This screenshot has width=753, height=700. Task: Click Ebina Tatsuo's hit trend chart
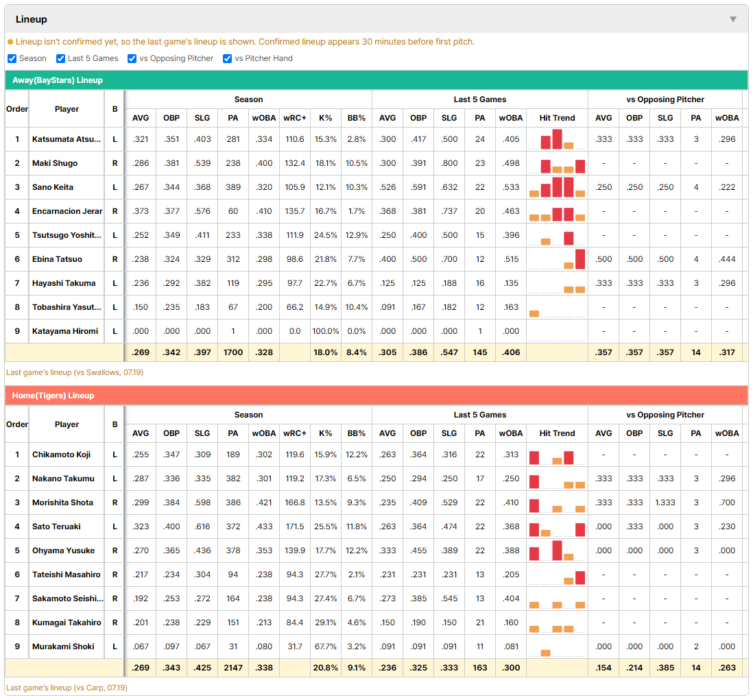(x=557, y=259)
